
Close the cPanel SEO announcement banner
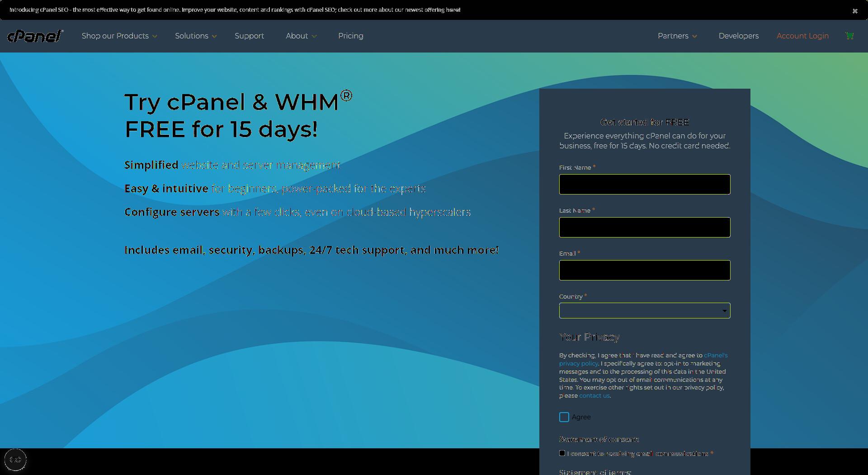point(855,11)
